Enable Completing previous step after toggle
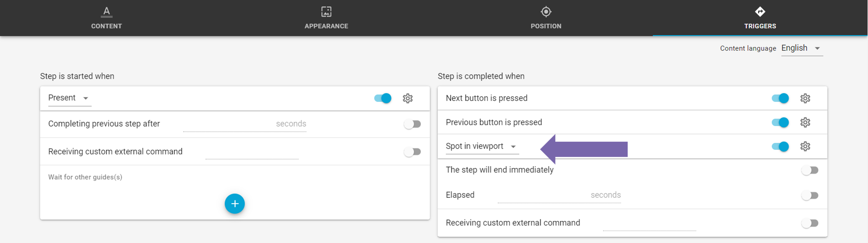Screen dimensions: 868x243 (x=412, y=124)
